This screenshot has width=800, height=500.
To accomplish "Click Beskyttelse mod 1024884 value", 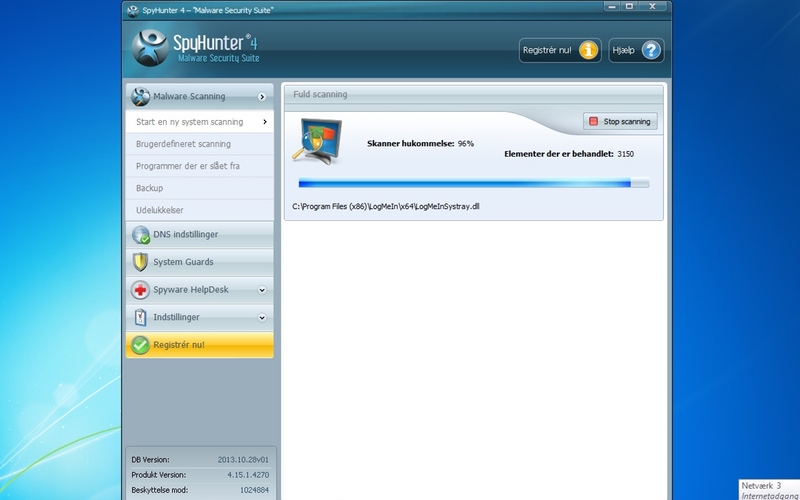I will (x=254, y=490).
